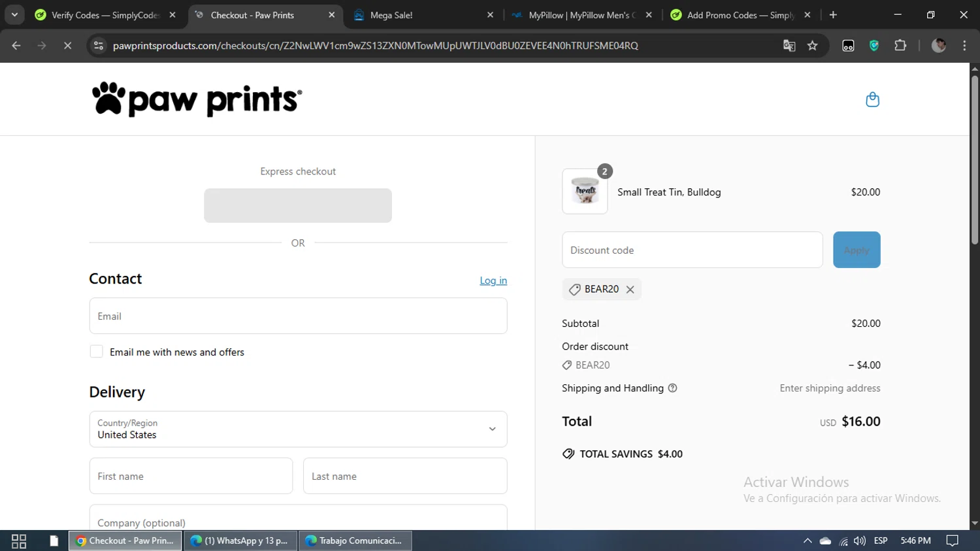Viewport: 980px width, 551px height.
Task: Focus the Email input field
Action: pos(298,316)
